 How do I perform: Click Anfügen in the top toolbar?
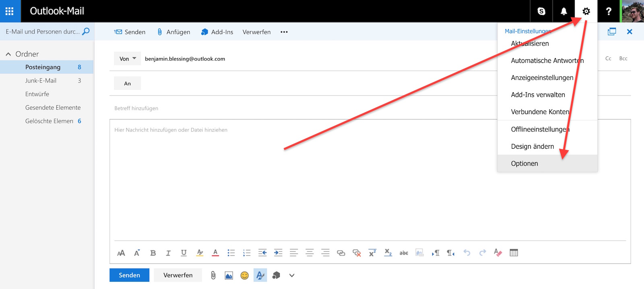173,32
